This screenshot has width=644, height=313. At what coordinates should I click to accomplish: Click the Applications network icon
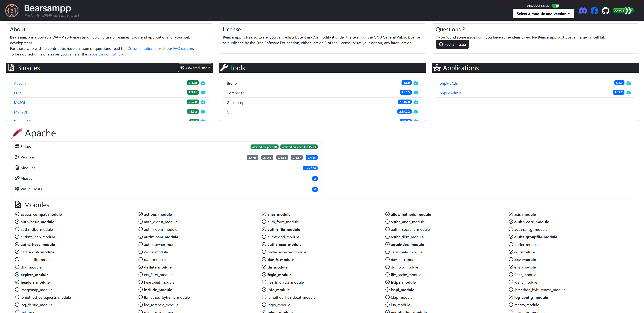coord(437,68)
